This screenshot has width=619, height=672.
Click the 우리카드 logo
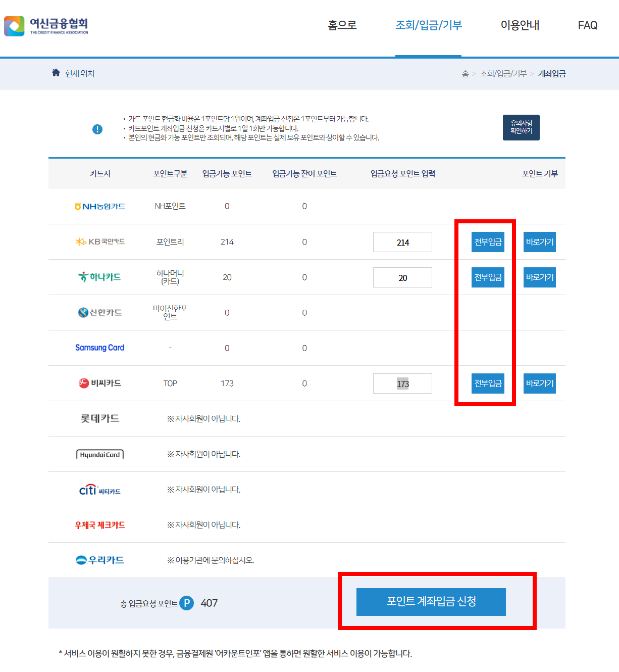pos(100,560)
